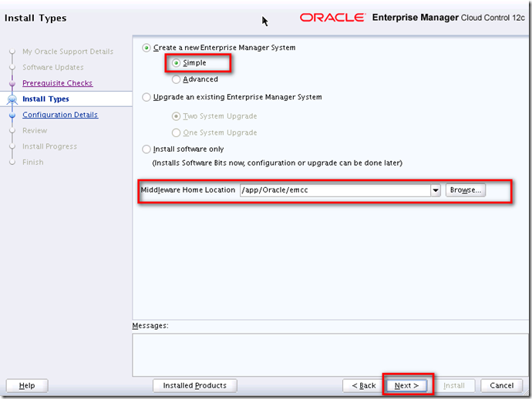Click the Help button
Screen dimensions: 532x399
pyautogui.click(x=27, y=386)
